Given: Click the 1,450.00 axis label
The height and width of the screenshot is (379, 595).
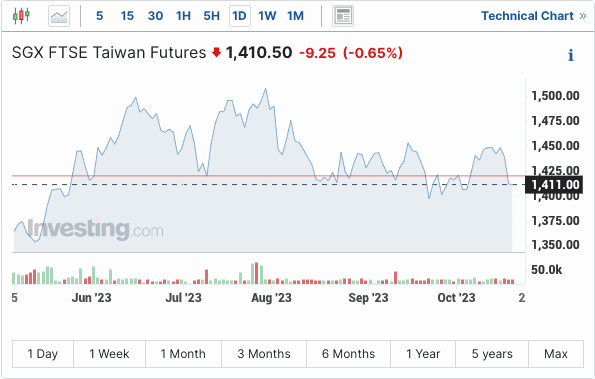Looking at the screenshot, I should [x=555, y=146].
